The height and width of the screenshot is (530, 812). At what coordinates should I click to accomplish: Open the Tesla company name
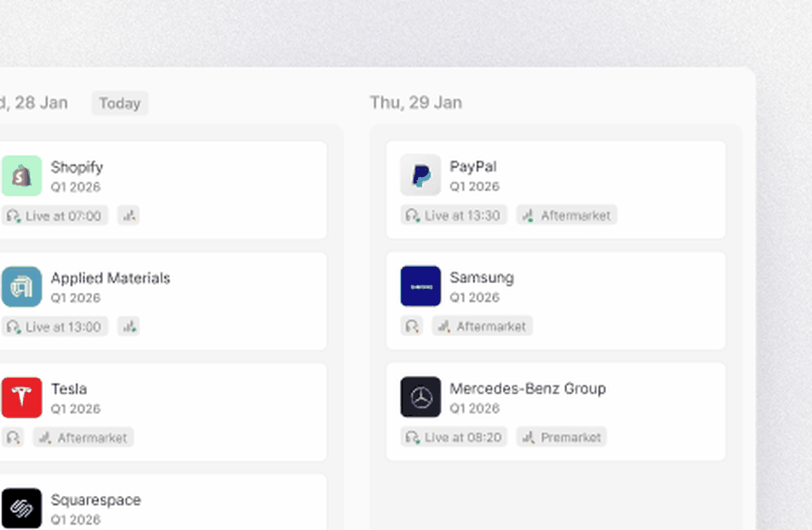click(69, 389)
